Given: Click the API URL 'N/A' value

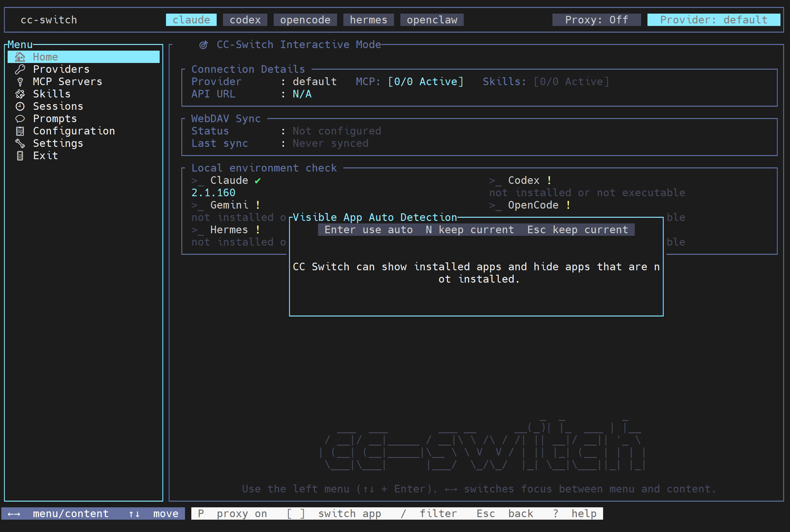Looking at the screenshot, I should point(302,94).
